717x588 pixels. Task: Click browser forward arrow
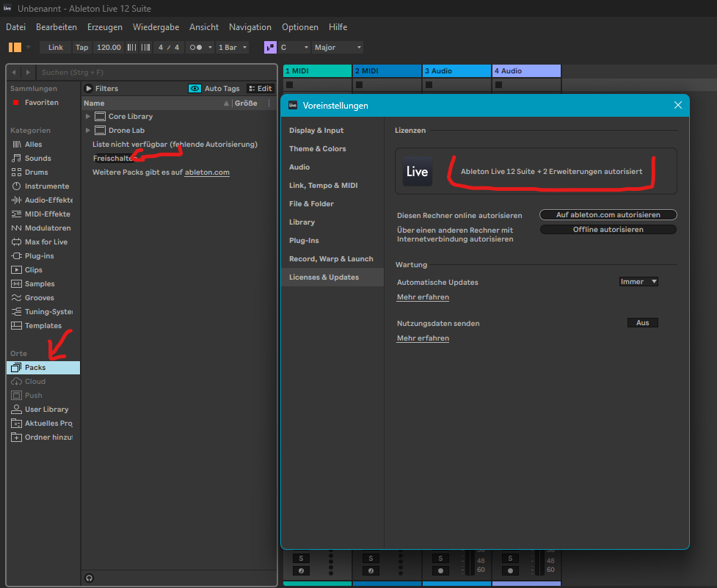28,72
